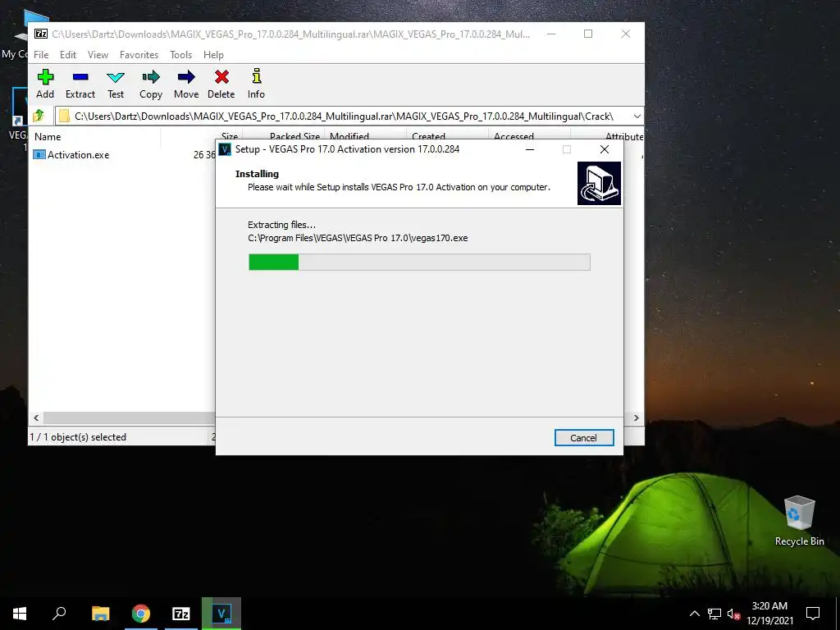The height and width of the screenshot is (630, 840).
Task: Sort by the Accessed column header
Action: (x=514, y=137)
